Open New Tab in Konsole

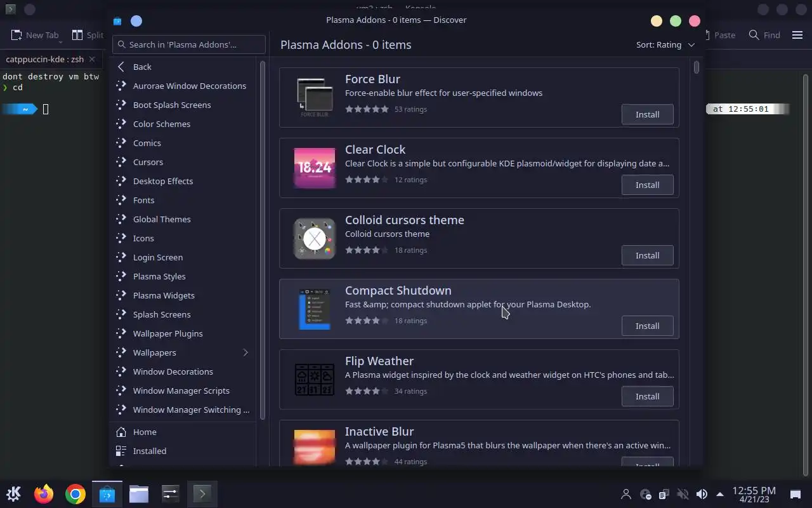[36, 35]
